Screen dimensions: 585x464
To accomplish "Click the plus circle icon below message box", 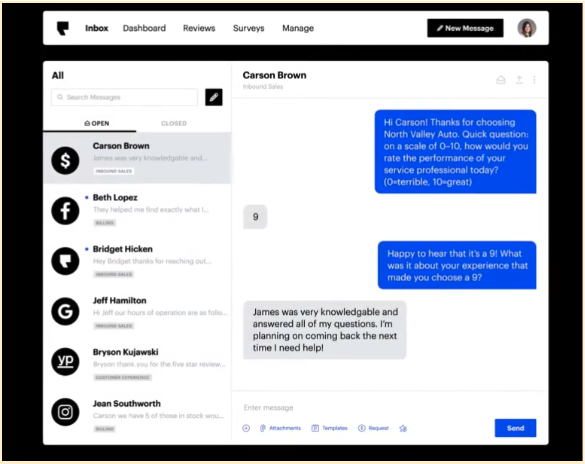I will pyautogui.click(x=246, y=428).
